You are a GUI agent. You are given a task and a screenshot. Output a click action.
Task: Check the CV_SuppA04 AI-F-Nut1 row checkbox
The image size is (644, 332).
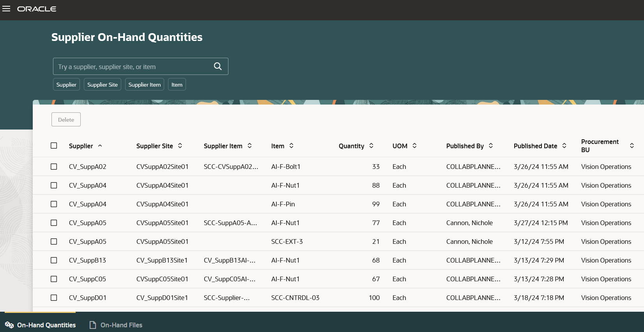(x=54, y=185)
